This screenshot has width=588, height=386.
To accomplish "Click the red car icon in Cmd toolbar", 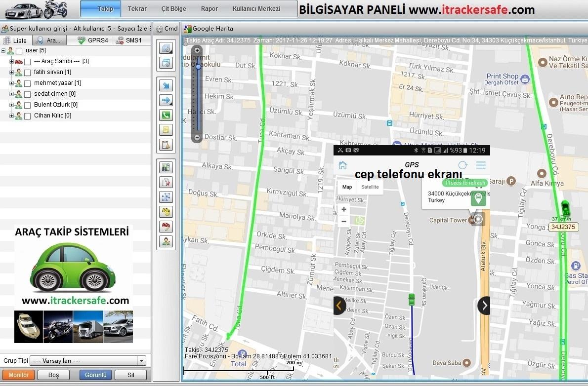I will pyautogui.click(x=166, y=227).
